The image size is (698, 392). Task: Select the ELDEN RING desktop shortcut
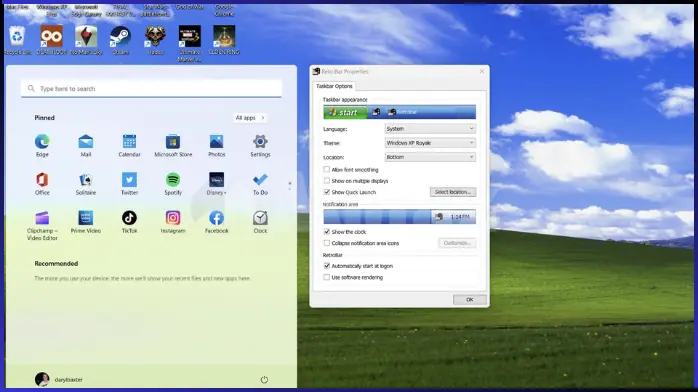click(x=224, y=40)
